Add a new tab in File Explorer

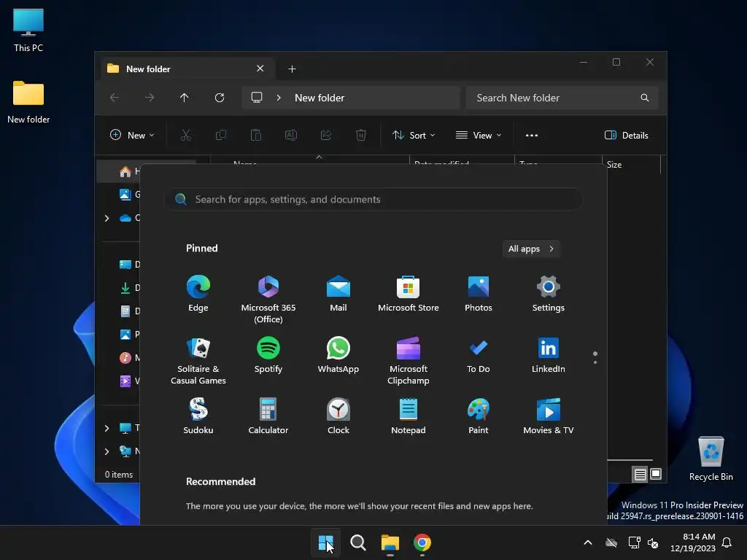tap(292, 69)
